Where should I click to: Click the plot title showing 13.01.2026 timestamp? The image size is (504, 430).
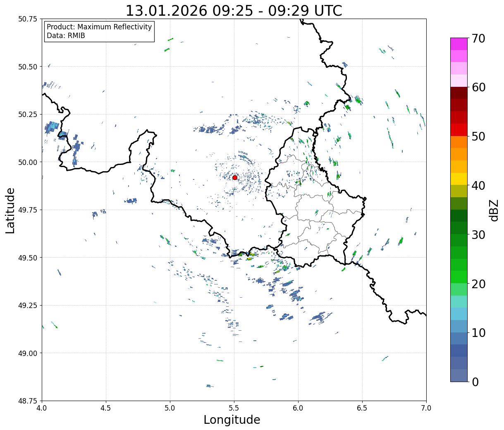[x=234, y=10]
